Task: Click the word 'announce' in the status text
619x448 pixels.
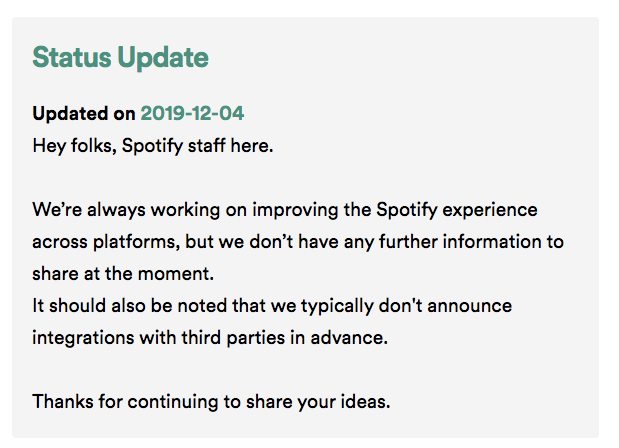Action: 470,307
